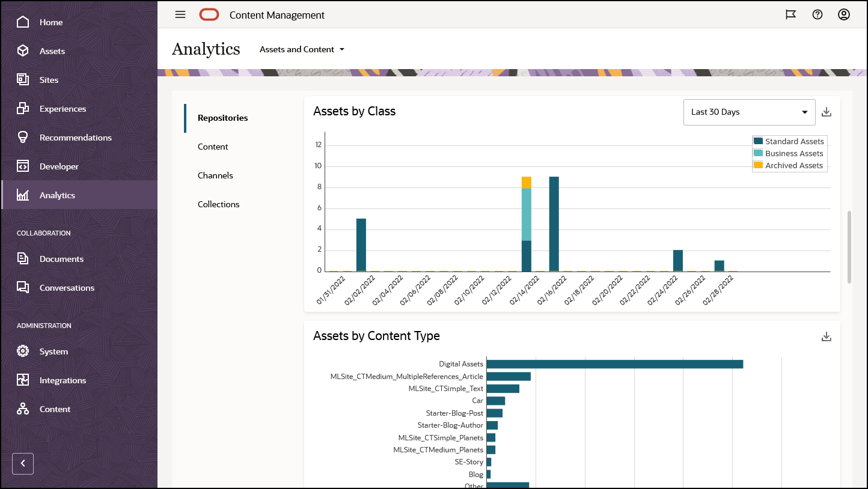This screenshot has width=868, height=489.
Task: Open the Integrations icon
Action: click(x=23, y=380)
